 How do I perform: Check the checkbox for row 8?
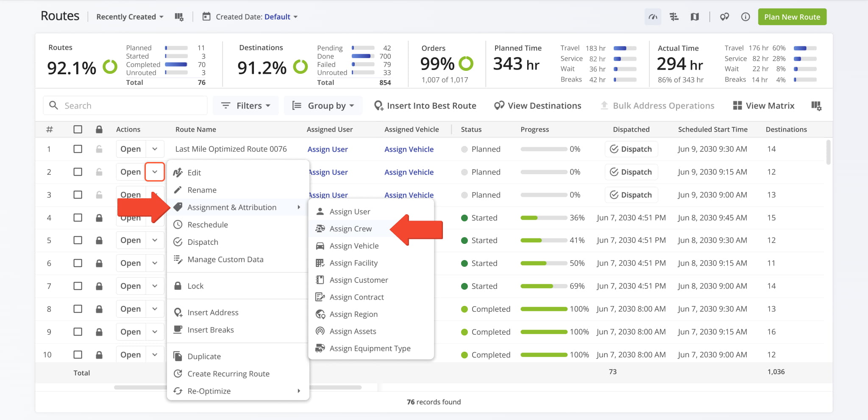click(78, 309)
